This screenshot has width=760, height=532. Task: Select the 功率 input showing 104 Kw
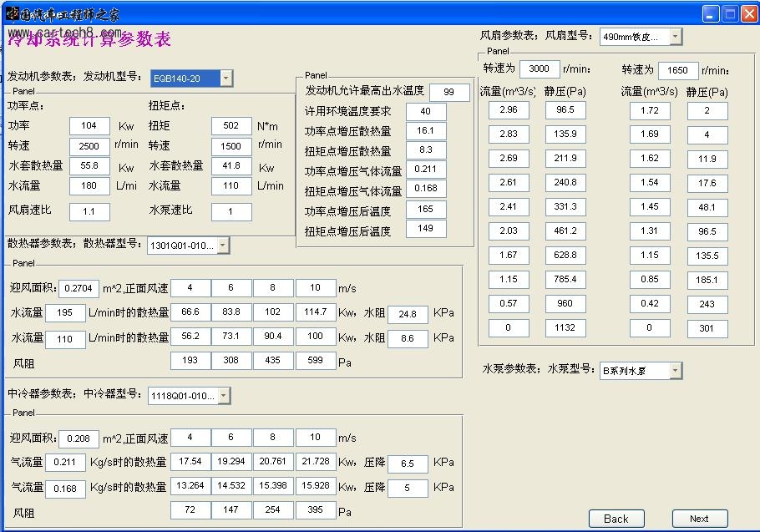[x=89, y=125]
